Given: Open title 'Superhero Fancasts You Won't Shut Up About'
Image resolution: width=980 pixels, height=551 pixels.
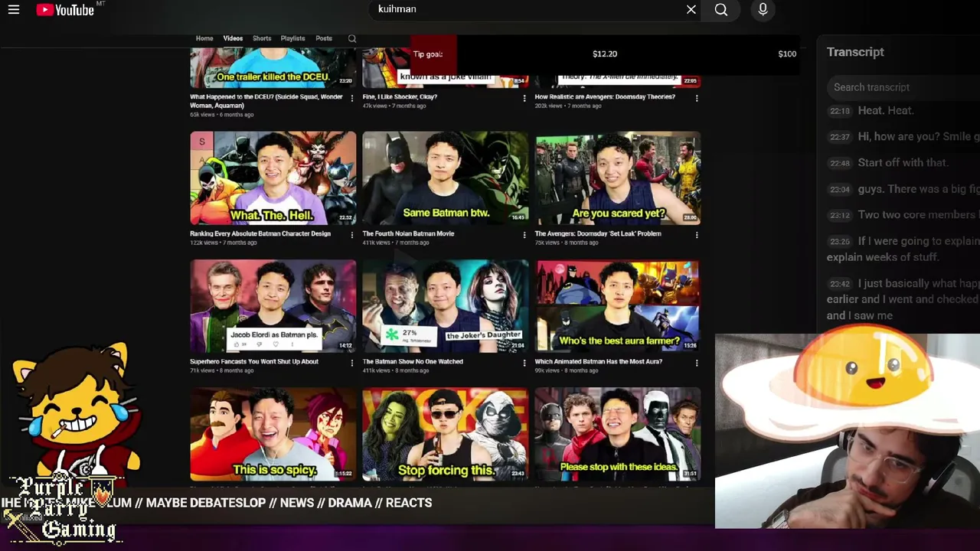Looking at the screenshot, I should tap(254, 361).
